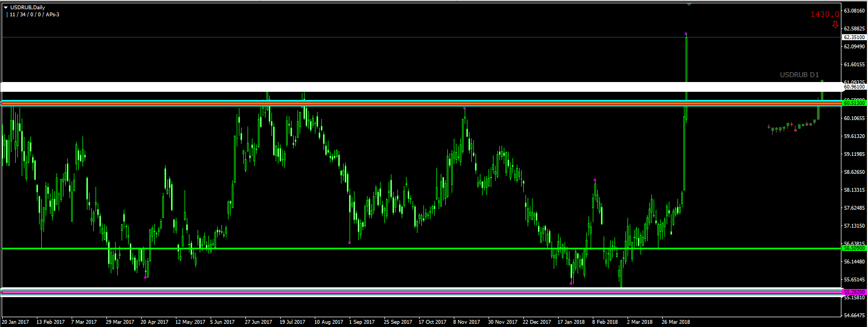Click the chart shift triangle marker at the top edge
The width and height of the screenshot is (868, 327).
point(689,4)
